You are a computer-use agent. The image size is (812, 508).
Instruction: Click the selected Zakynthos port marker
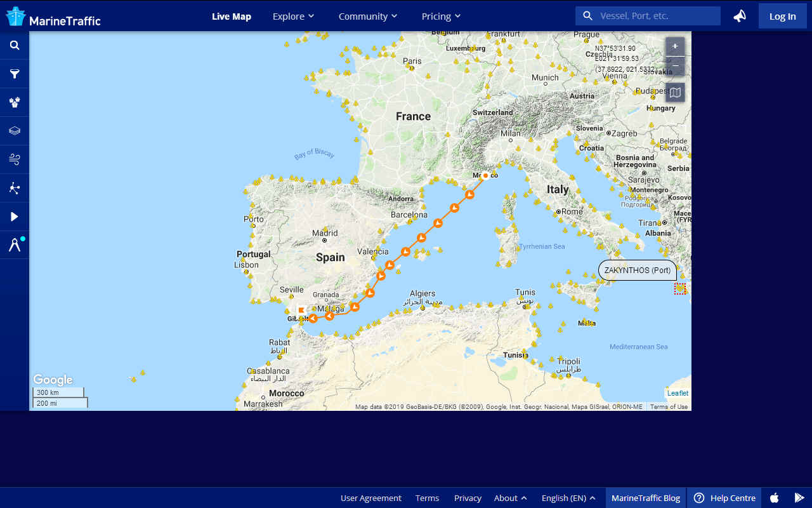(x=680, y=289)
